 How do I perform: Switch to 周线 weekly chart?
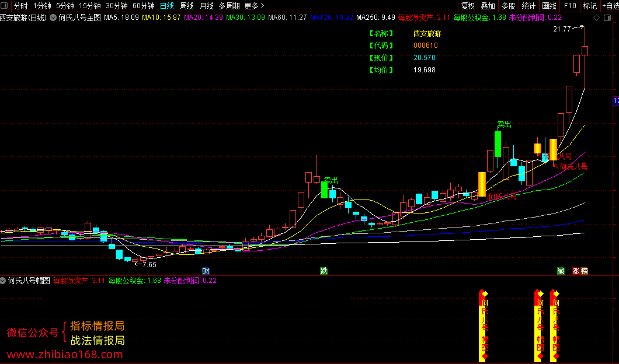tap(187, 6)
